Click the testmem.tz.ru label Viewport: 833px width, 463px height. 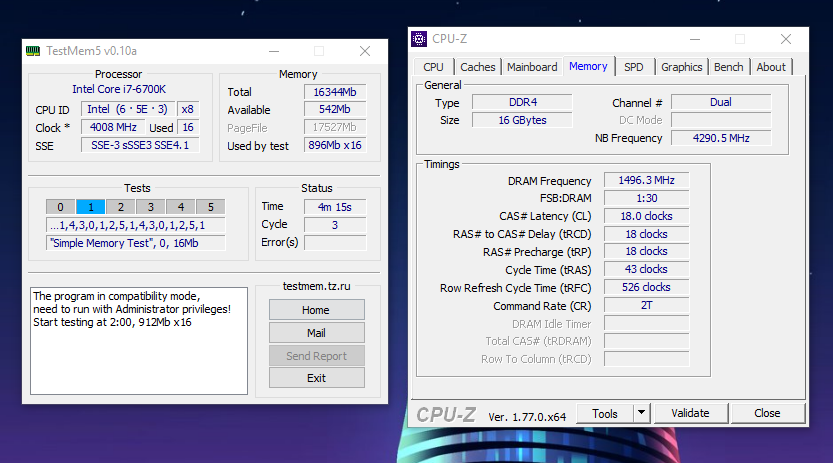click(x=317, y=286)
